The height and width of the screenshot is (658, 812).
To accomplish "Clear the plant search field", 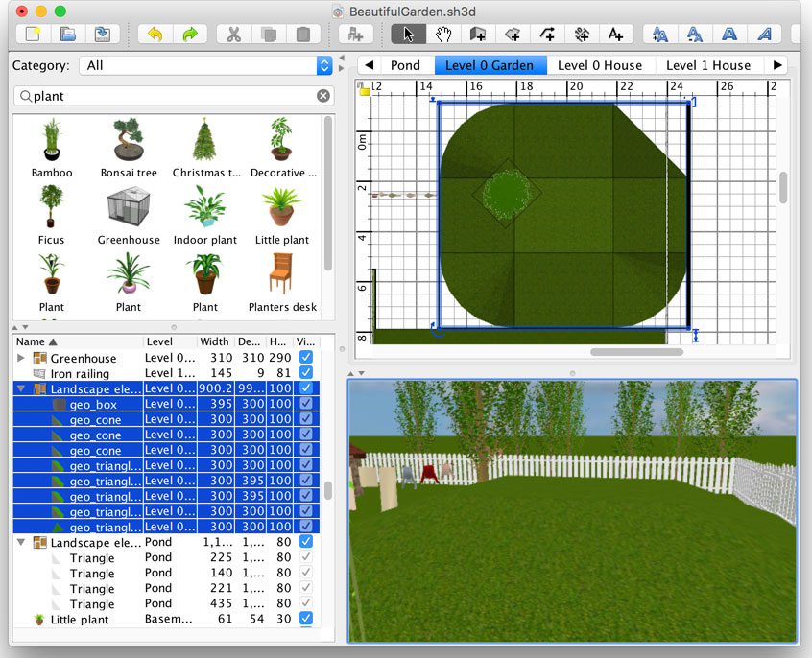I will pos(323,96).
